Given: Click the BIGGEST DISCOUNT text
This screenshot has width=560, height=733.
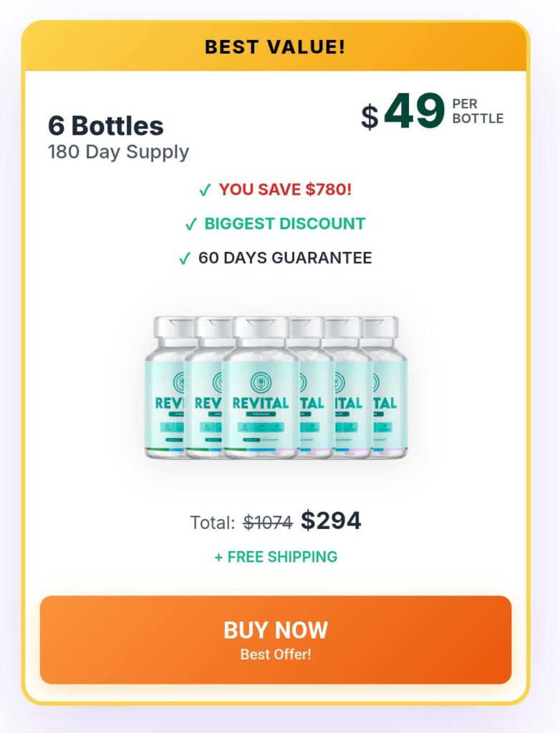Looking at the screenshot, I should [284, 223].
